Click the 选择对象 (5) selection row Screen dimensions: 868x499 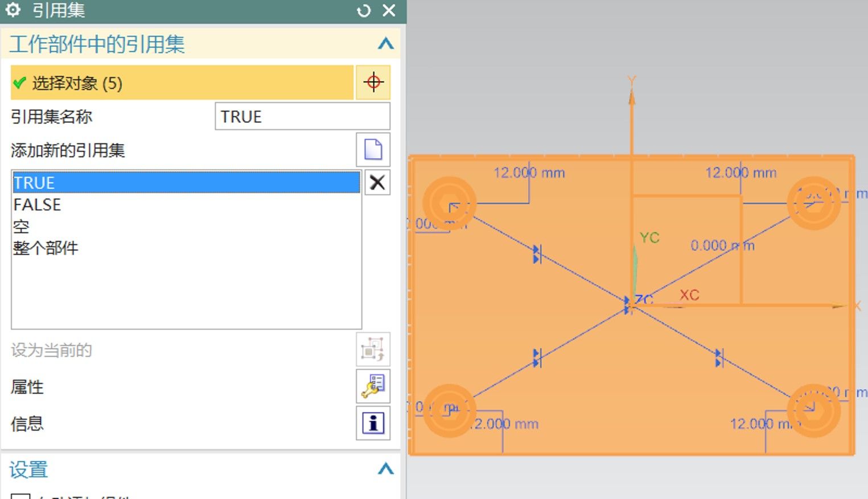(182, 83)
